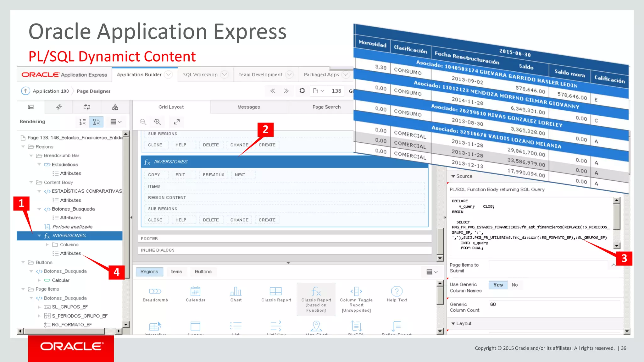This screenshot has width=644, height=362.
Task: Select Attributes under INVERSIONES
Action: tap(70, 253)
